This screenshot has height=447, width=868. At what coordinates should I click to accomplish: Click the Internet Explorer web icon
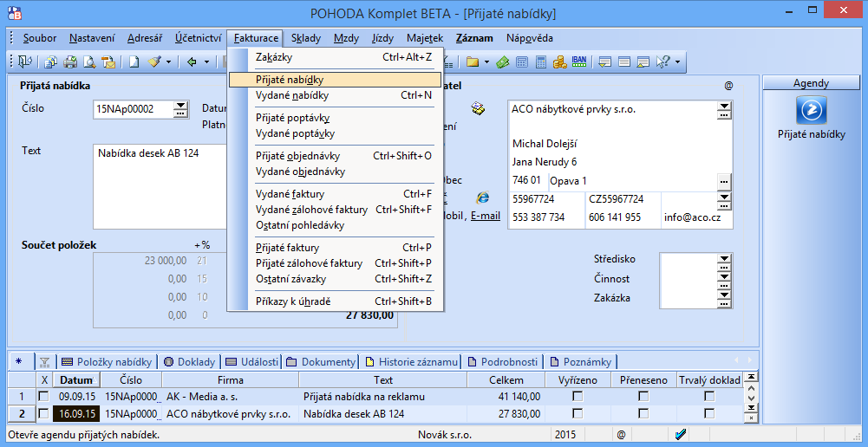coord(483,198)
